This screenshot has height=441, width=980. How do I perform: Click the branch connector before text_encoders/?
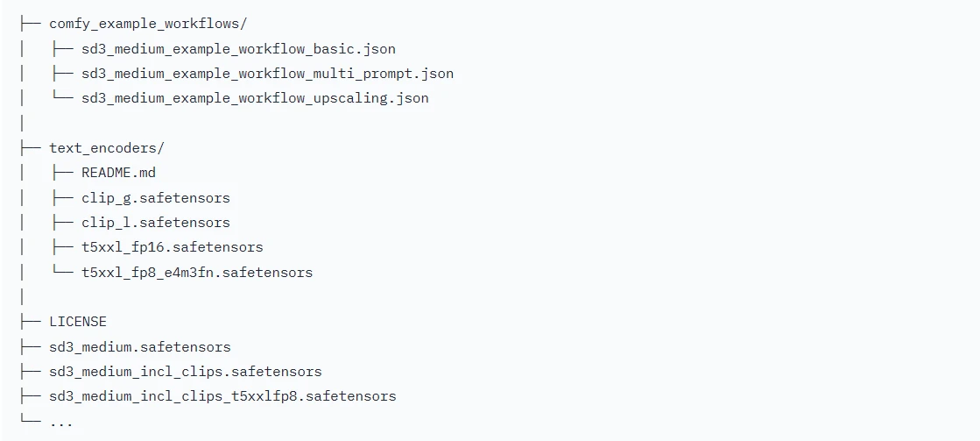[29, 148]
